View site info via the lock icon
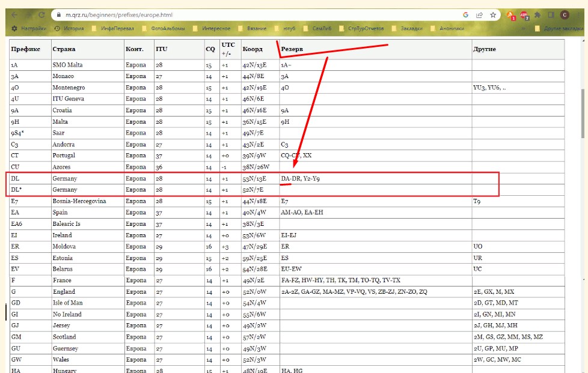Image resolution: width=588 pixels, height=373 pixels. [x=58, y=15]
